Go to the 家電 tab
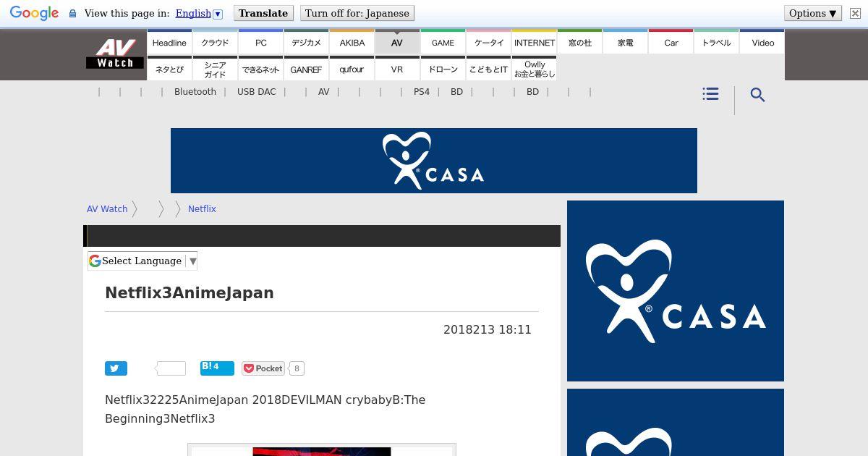The width and height of the screenshot is (868, 456). [x=625, y=43]
